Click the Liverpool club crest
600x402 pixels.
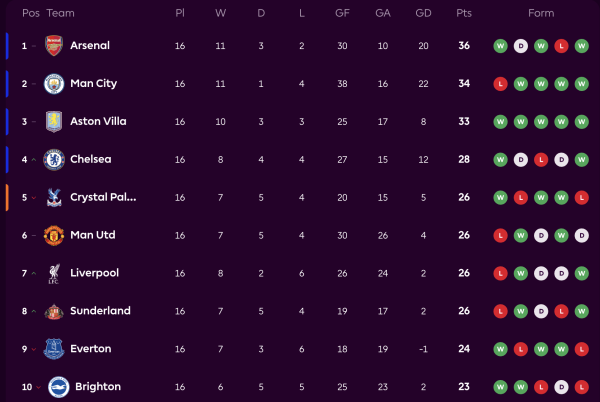[54, 274]
